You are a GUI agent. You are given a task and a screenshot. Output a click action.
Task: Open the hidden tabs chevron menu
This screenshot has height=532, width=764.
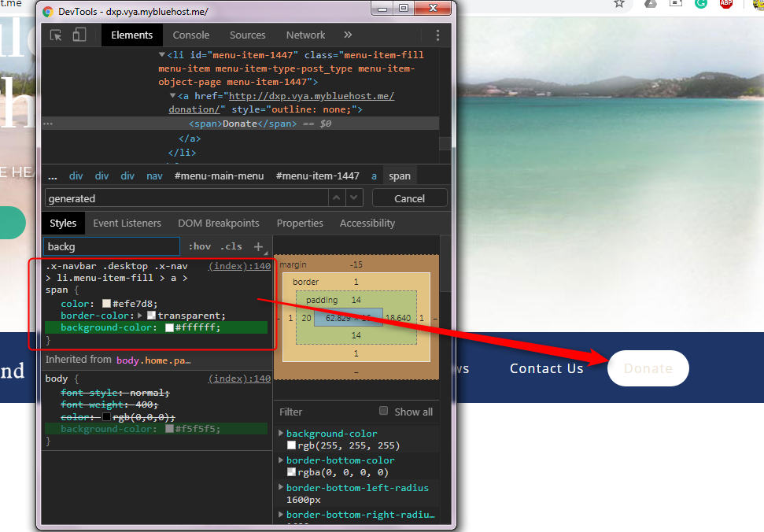point(349,35)
